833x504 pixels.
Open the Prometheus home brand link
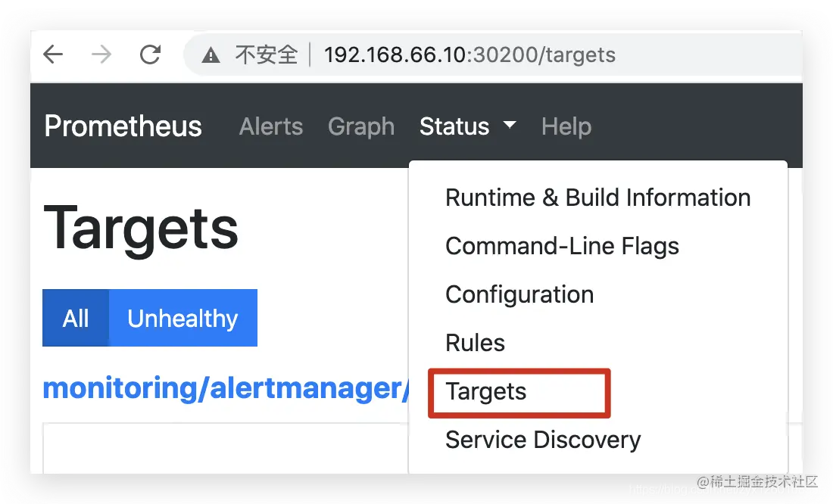point(123,126)
